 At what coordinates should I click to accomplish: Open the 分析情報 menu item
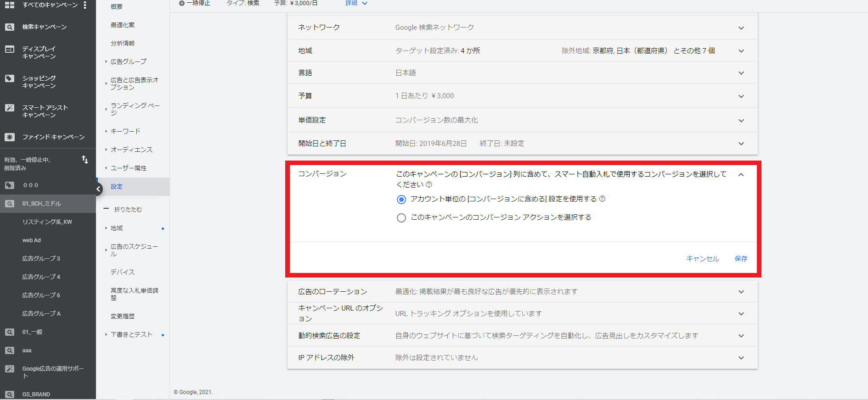(x=123, y=43)
